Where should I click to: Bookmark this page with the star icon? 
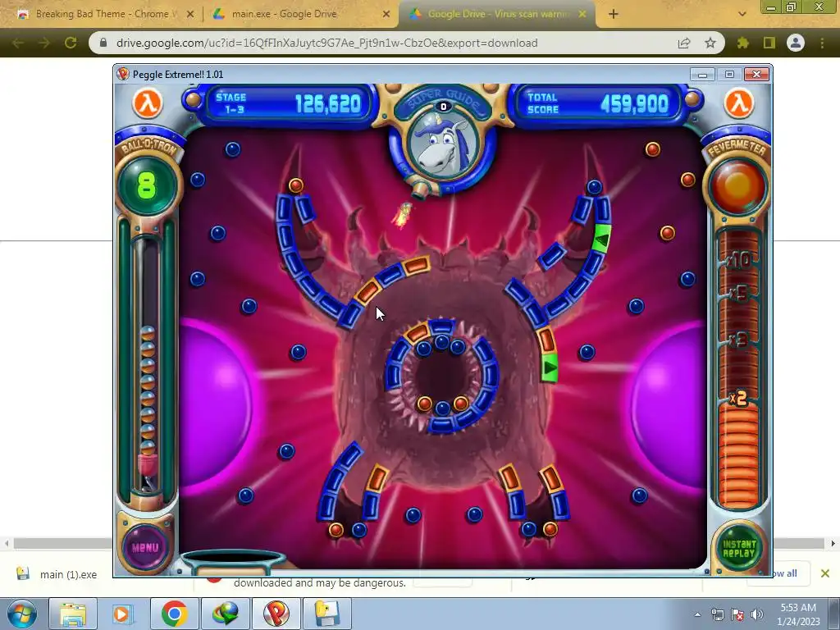click(x=710, y=43)
